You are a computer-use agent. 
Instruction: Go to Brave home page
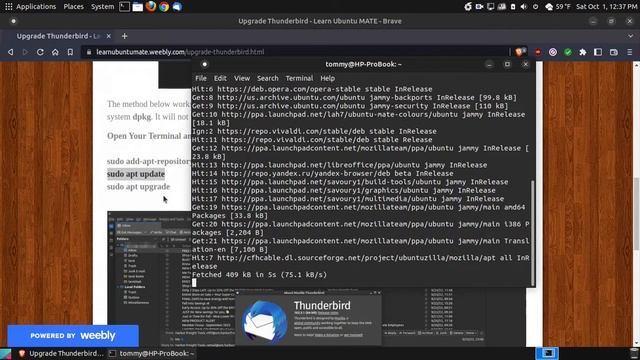[x=55, y=52]
